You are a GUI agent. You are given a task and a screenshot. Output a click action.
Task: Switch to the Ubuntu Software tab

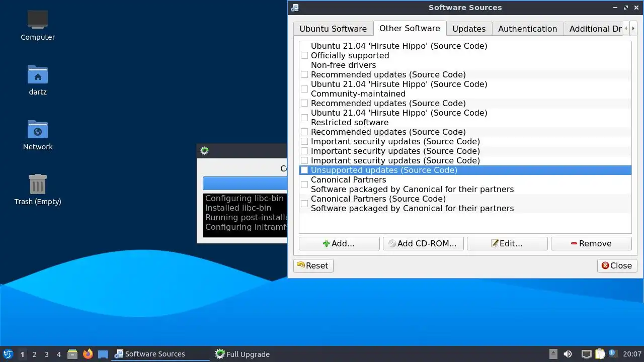point(333,29)
